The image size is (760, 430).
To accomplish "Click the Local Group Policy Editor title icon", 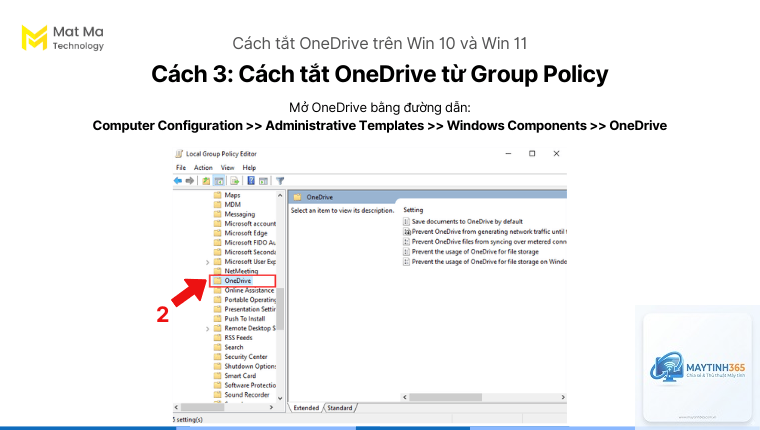I will [x=179, y=154].
